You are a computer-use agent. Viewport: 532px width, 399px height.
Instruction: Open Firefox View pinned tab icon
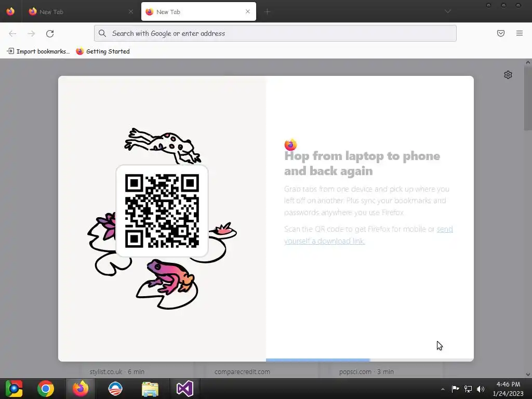(x=10, y=11)
